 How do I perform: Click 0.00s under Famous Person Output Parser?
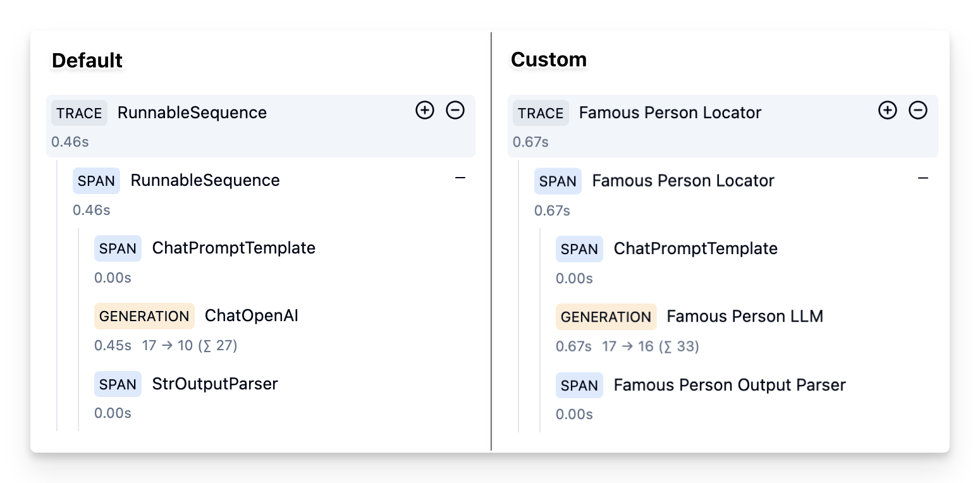point(574,414)
